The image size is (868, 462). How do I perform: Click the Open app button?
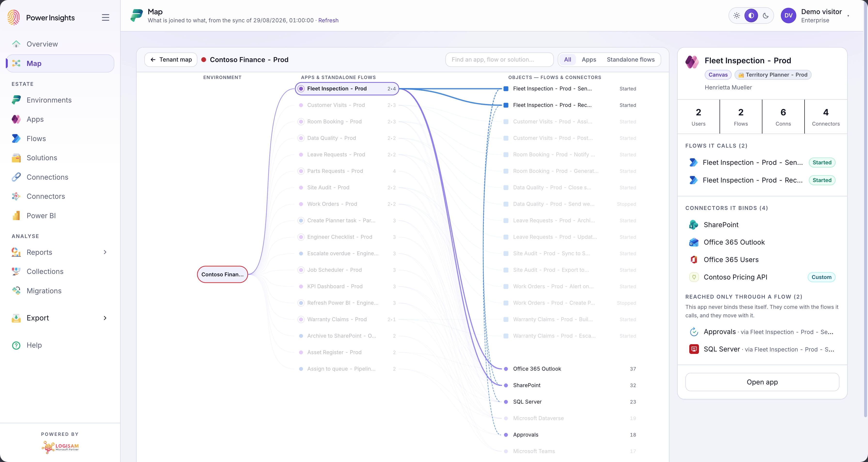click(762, 382)
